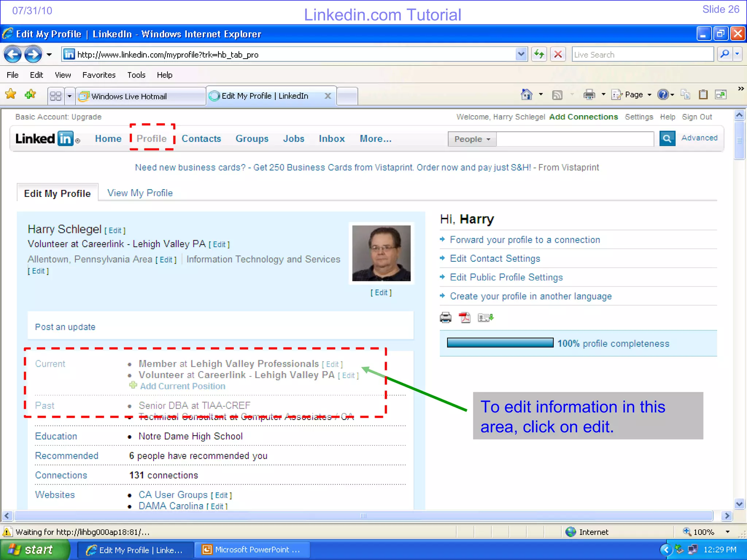
Task: Click the vCard export icon
Action: (x=485, y=318)
